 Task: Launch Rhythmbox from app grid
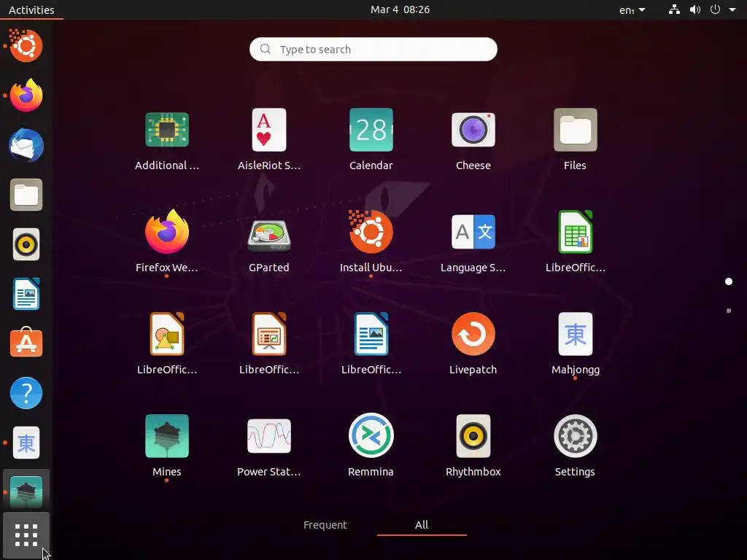pos(473,436)
